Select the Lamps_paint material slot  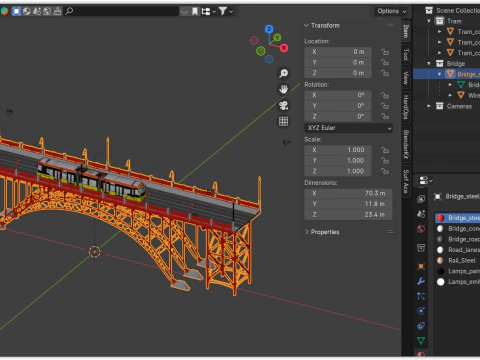tap(457, 271)
